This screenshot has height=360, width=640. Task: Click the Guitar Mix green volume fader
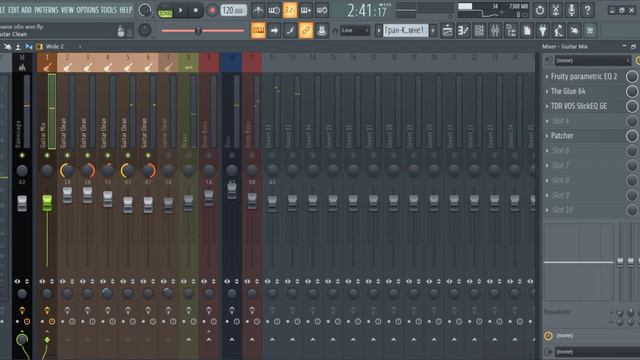pos(47,203)
